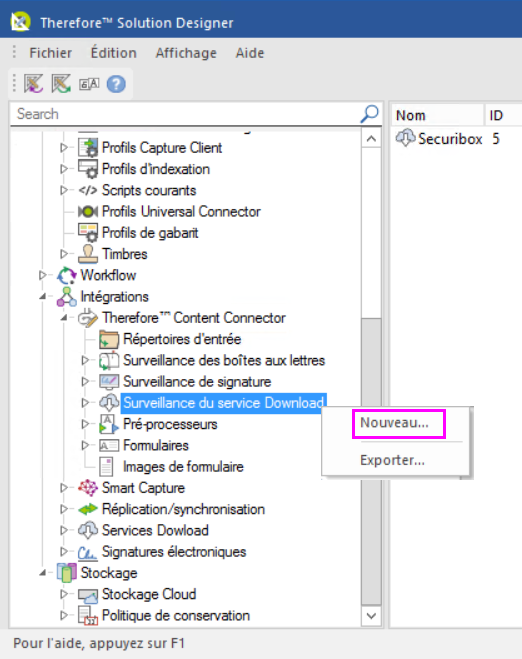This screenshot has width=522, height=659.
Task: Click the Scripts courants code icon
Action: click(x=88, y=190)
